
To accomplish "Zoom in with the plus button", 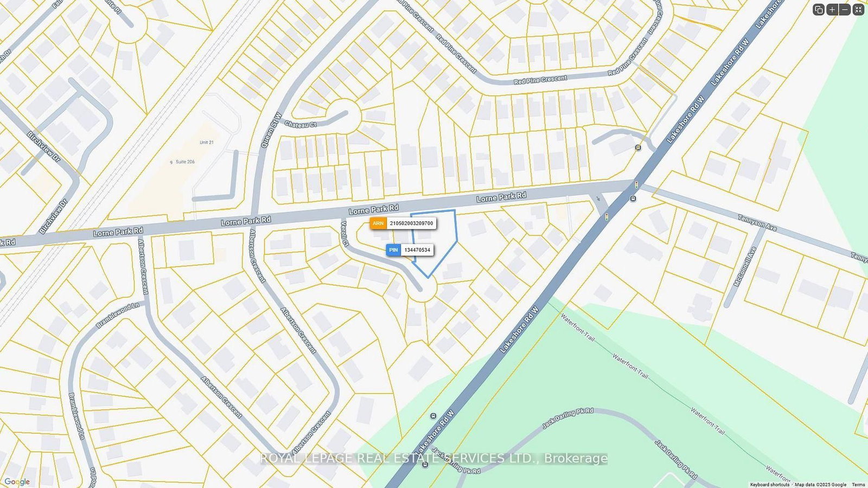I will coord(832,9).
